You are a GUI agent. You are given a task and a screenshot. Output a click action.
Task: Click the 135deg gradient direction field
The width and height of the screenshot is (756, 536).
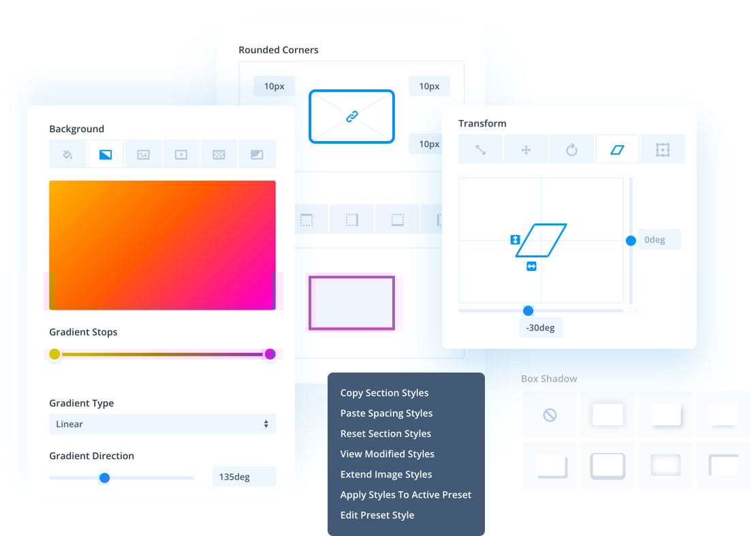(x=243, y=477)
